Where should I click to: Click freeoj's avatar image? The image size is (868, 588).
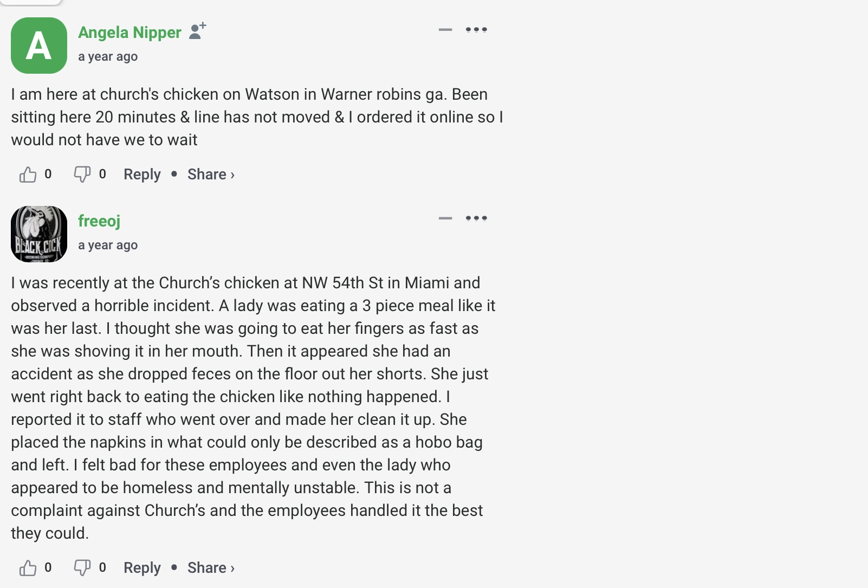(39, 234)
